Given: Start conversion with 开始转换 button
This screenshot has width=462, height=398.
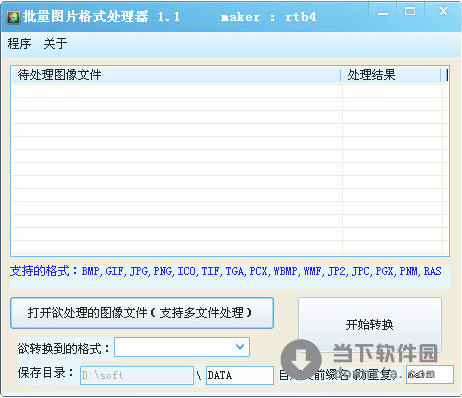Looking at the screenshot, I should point(370,324).
